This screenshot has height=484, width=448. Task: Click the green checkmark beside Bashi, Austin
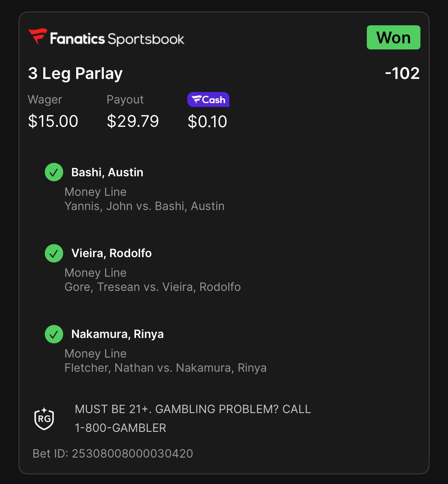(54, 172)
